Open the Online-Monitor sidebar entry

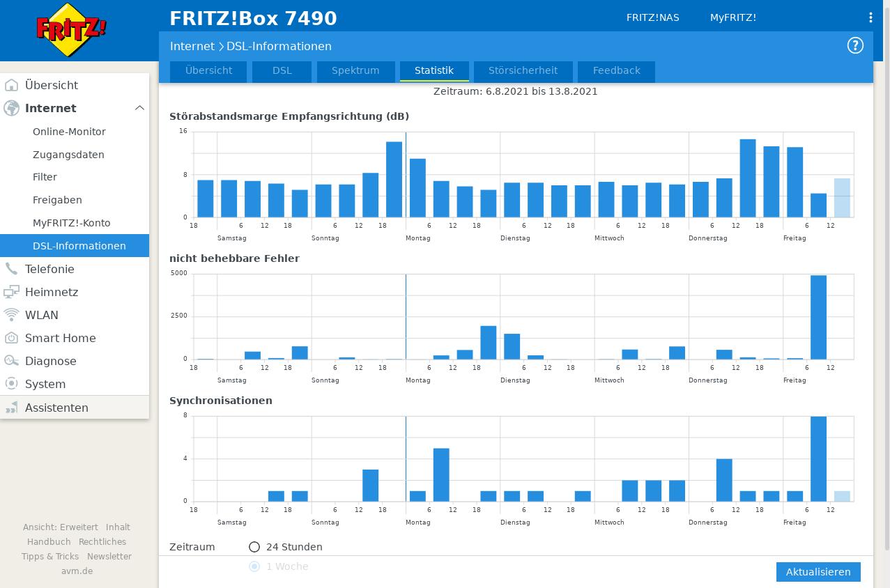pyautogui.click(x=69, y=132)
